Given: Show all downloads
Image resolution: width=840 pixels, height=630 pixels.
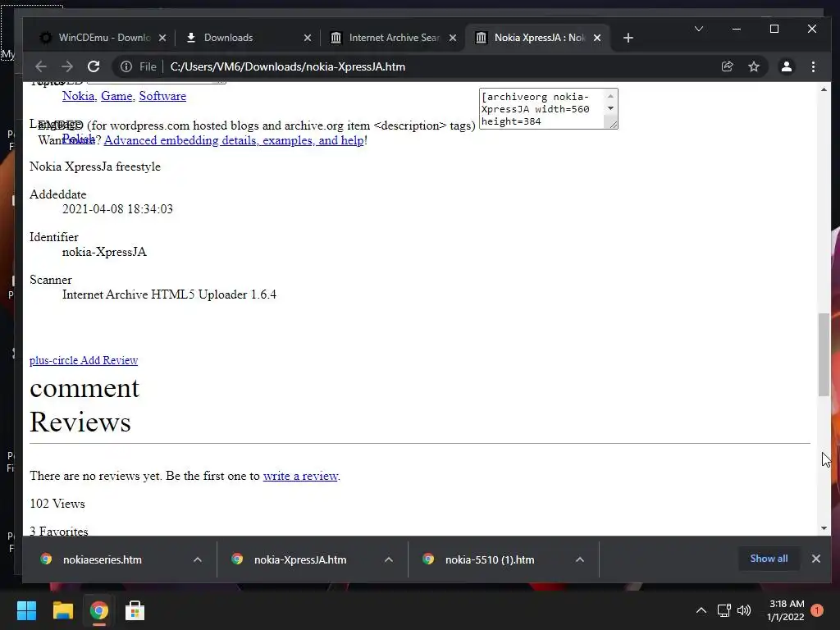Looking at the screenshot, I should (769, 558).
